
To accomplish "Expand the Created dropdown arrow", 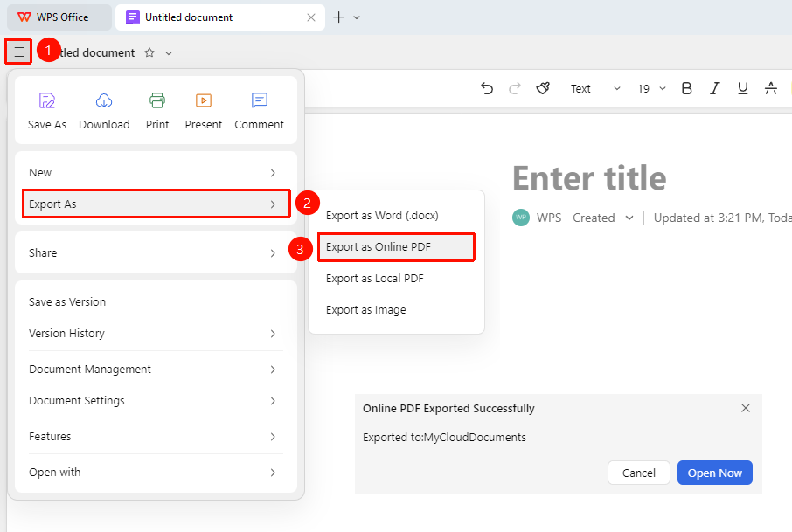I will point(629,218).
